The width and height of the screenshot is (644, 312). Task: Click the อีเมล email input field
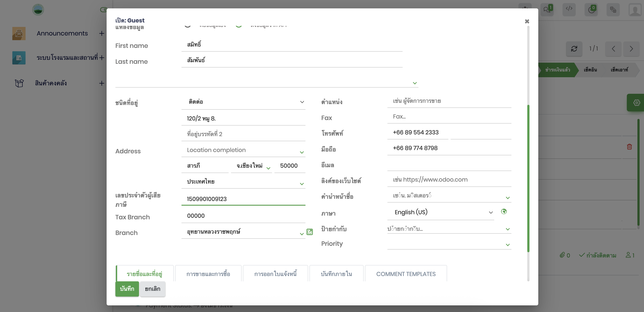tap(449, 165)
